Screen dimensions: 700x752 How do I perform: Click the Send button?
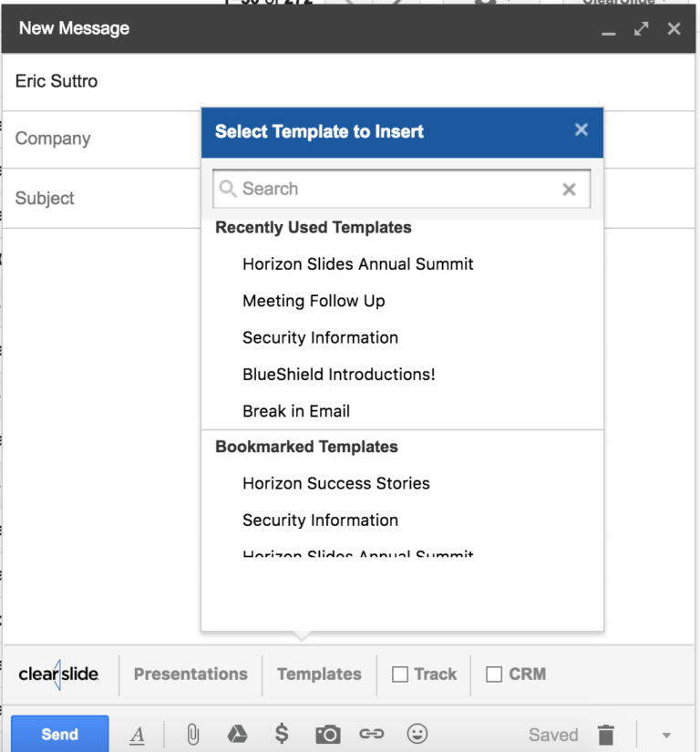point(59,734)
